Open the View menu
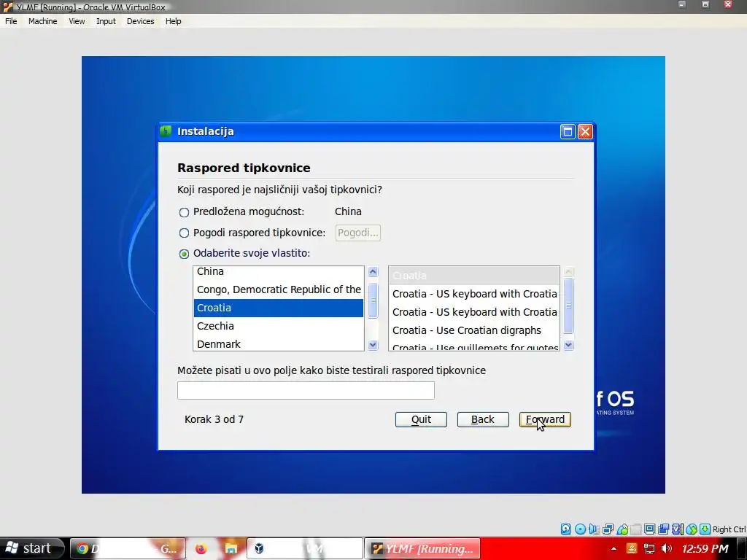Viewport: 747px width, 560px height. tap(77, 21)
